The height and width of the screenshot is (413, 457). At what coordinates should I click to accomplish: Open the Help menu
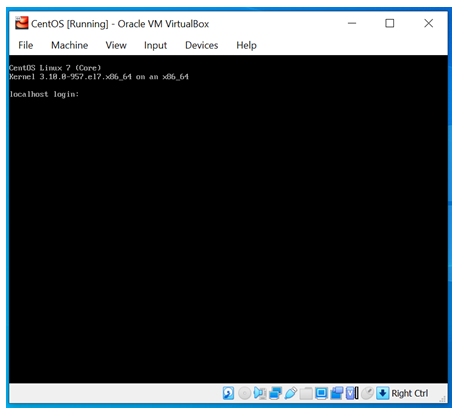246,45
